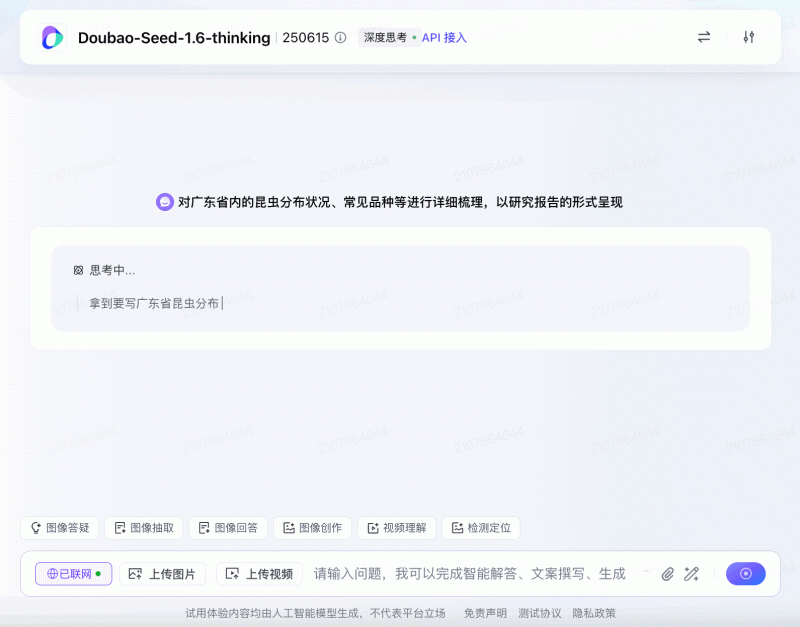Click the 上传图片 button
This screenshot has height=627, width=800.
162,574
